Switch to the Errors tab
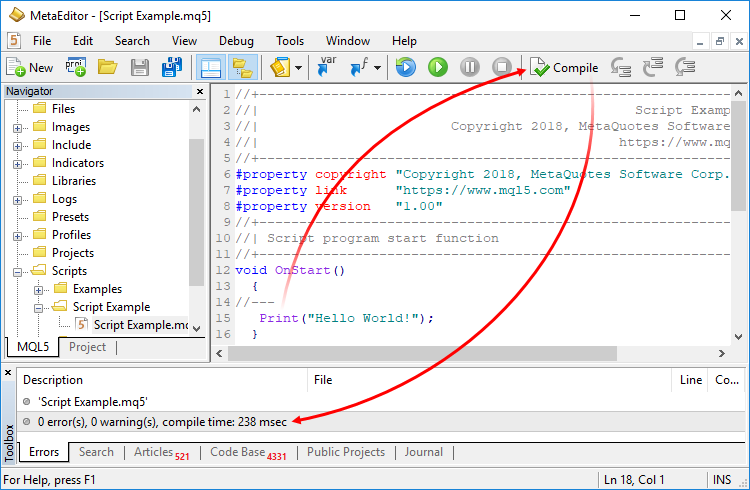 pyautogui.click(x=44, y=452)
